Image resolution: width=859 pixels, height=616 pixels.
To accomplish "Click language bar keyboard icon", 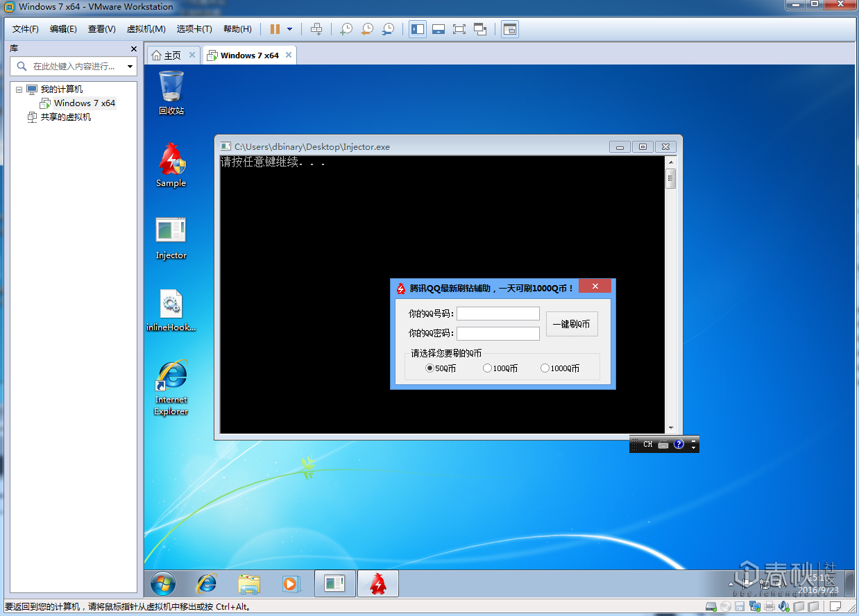I will (x=663, y=445).
